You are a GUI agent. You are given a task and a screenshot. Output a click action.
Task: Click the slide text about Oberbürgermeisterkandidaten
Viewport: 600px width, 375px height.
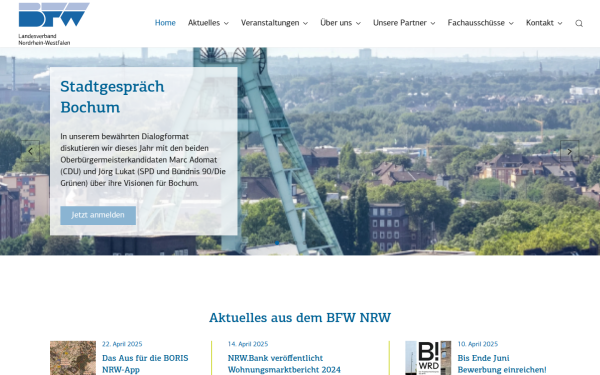tap(143, 160)
